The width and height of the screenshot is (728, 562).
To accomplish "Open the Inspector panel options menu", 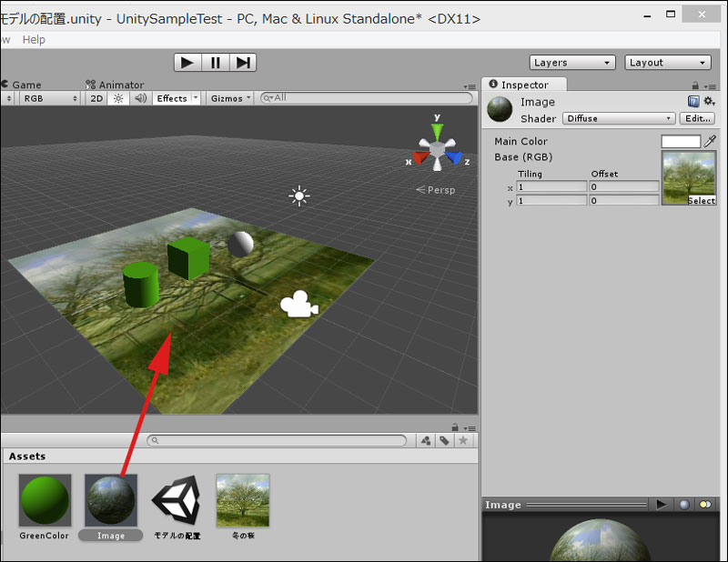I will pyautogui.click(x=710, y=86).
